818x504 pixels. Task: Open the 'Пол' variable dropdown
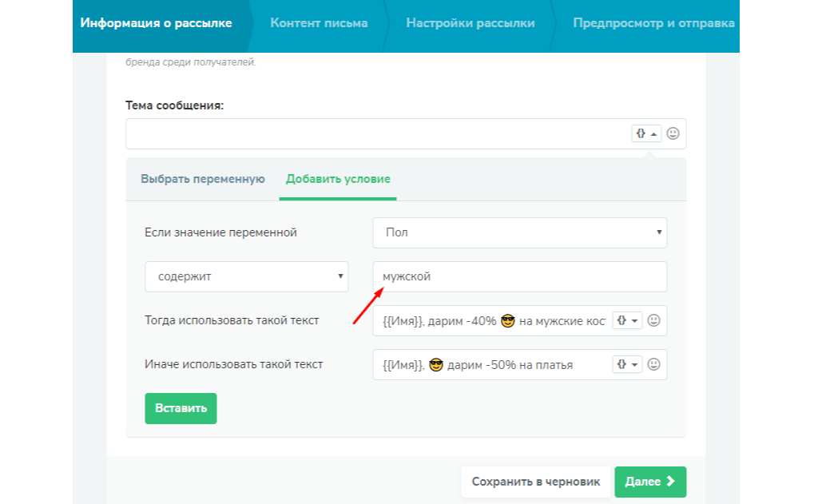[519, 232]
